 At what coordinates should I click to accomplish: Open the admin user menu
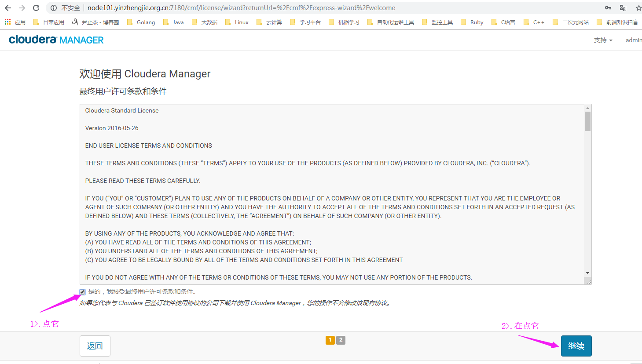coord(634,40)
